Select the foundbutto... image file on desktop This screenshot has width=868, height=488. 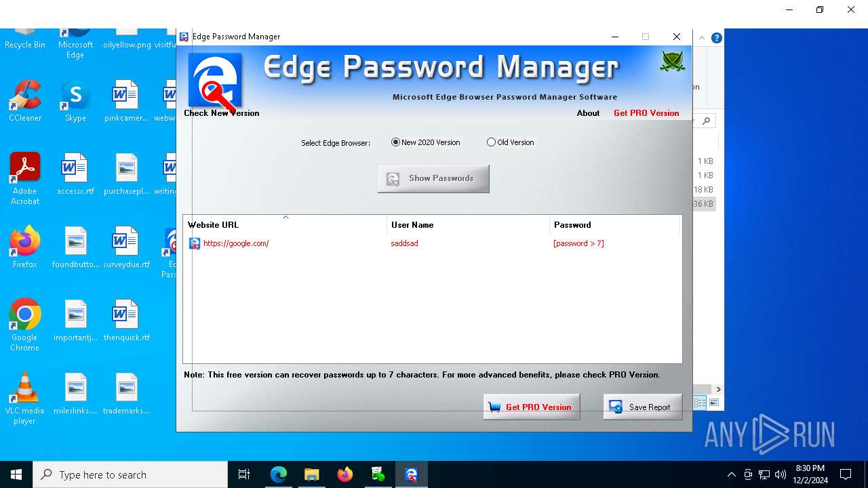tap(75, 247)
